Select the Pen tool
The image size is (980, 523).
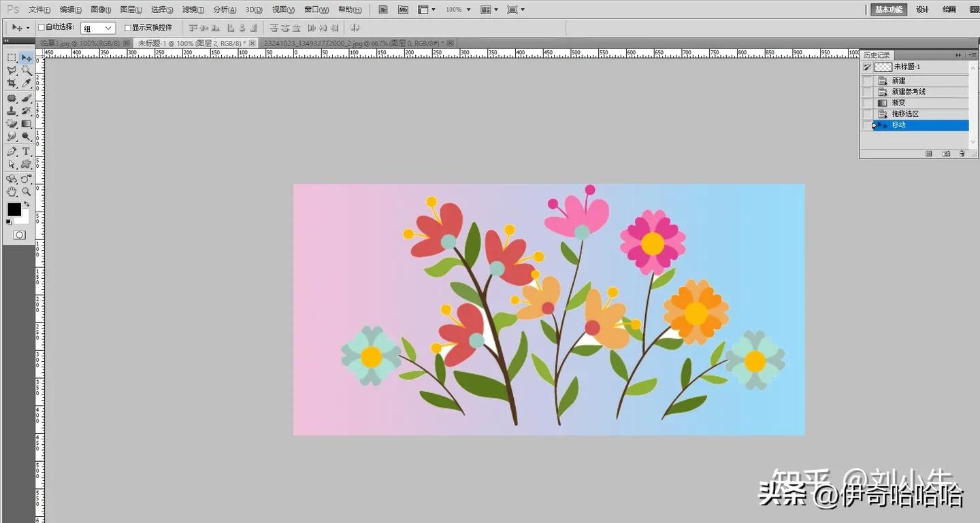(12, 151)
